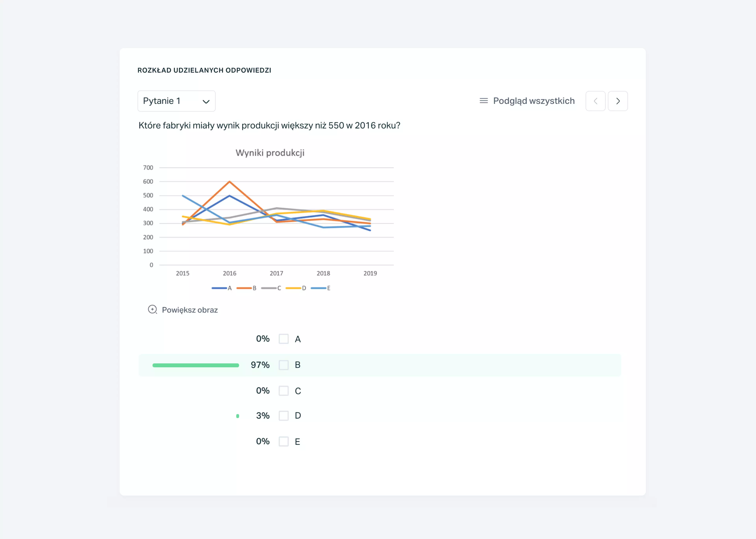Click the 2016 axis label on chart

230,273
